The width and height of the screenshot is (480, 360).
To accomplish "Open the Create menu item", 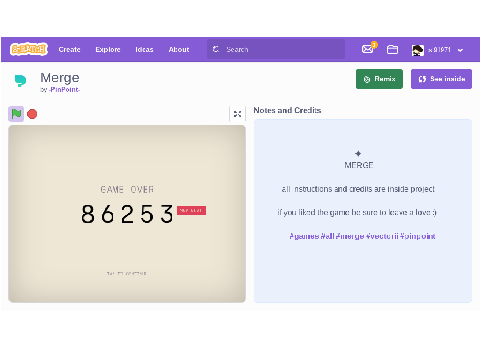I will pos(69,49).
